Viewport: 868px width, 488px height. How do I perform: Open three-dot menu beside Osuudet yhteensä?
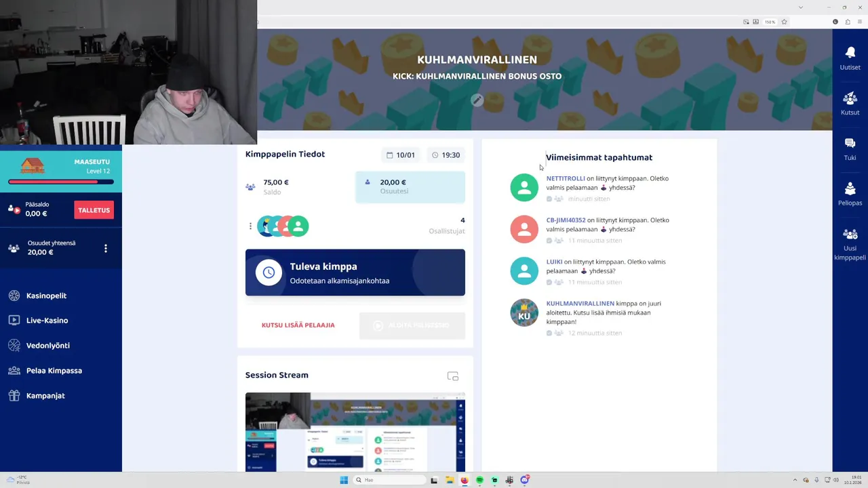pyautogui.click(x=105, y=249)
